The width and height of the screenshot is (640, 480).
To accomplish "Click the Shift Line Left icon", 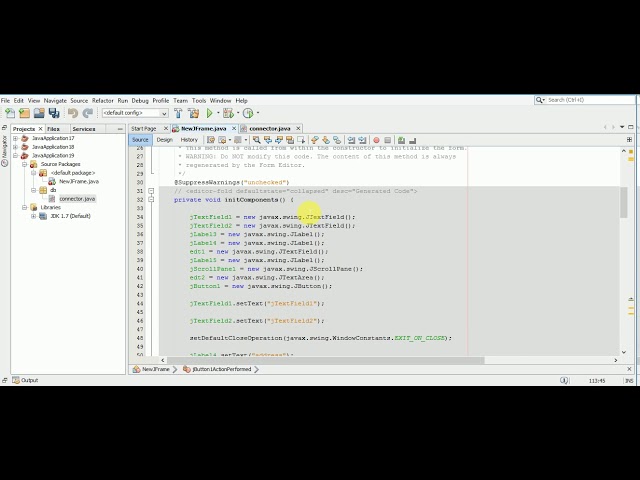I will [x=351, y=140].
